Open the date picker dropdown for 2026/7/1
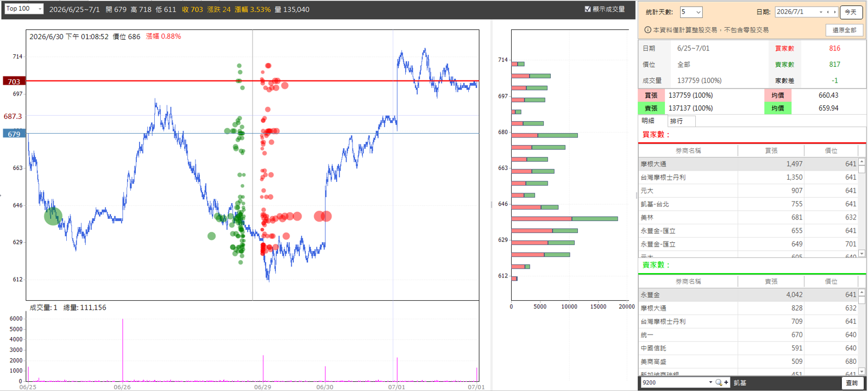 point(821,12)
